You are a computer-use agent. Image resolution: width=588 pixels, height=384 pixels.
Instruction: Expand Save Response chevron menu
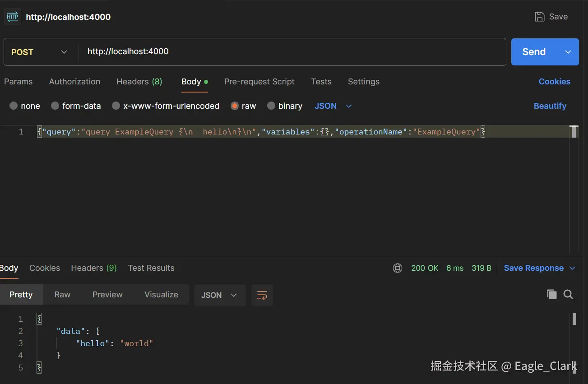click(572, 268)
